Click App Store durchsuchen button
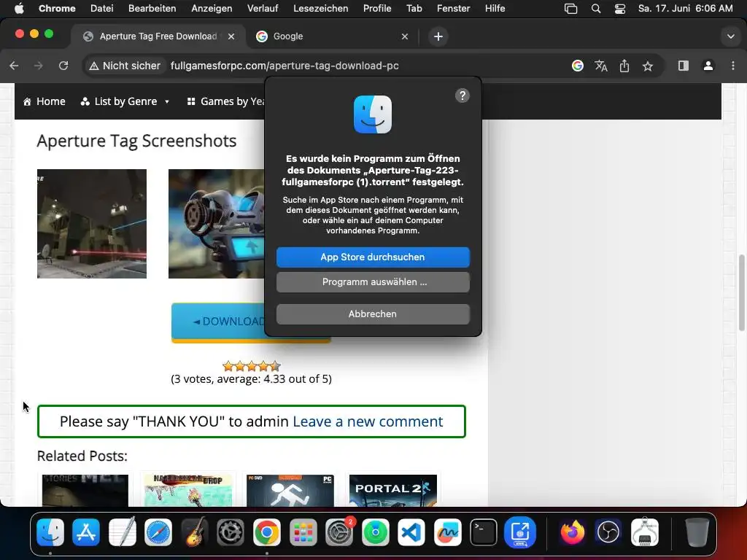The height and width of the screenshot is (560, 747). click(373, 257)
